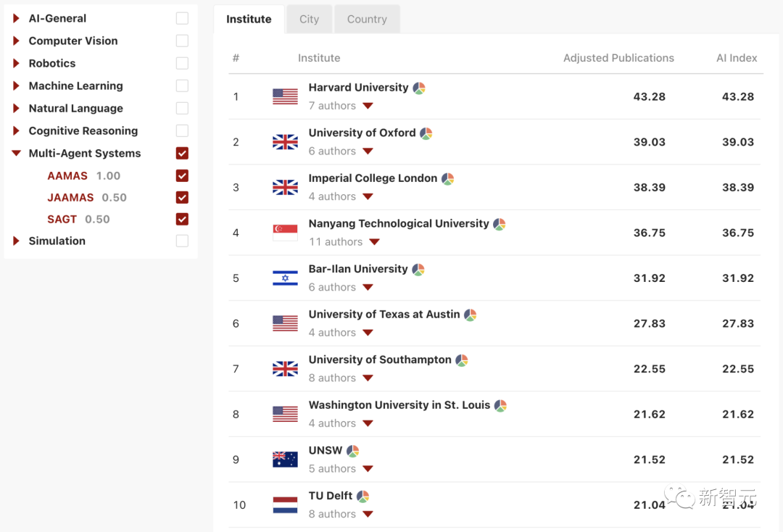783x532 pixels.
Task: Click the University of Southampton pie chart
Action: click(x=462, y=360)
